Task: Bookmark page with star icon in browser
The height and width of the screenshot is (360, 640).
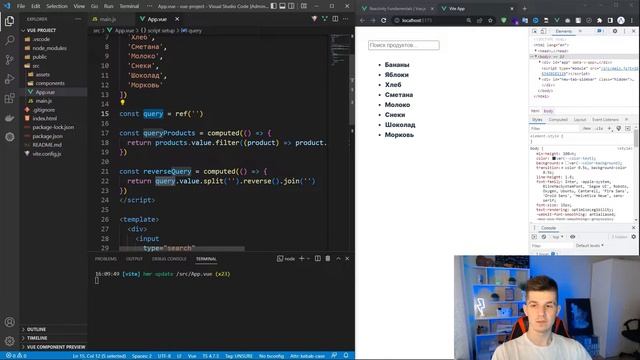Action: point(490,20)
